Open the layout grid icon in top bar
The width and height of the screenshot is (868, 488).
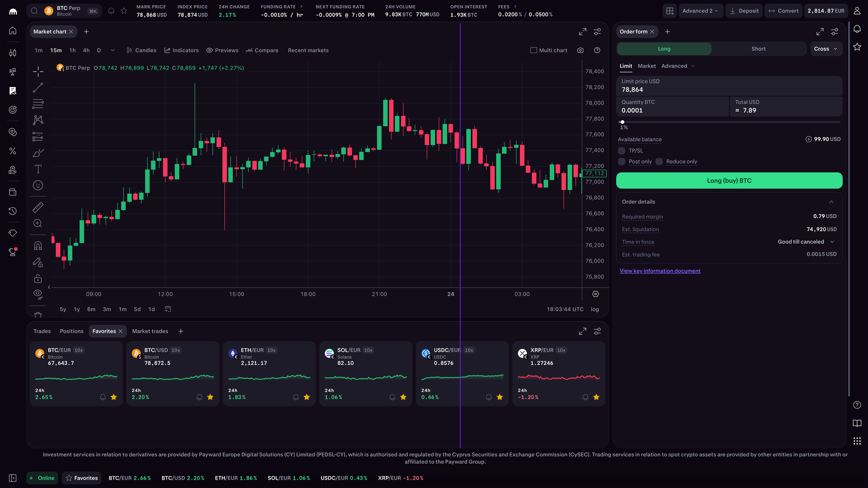point(670,11)
